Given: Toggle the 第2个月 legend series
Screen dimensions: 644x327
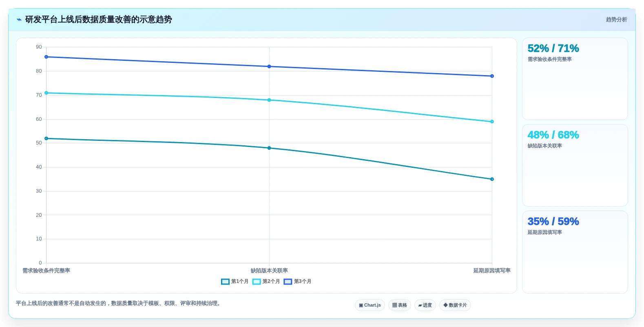Looking at the screenshot, I should 266,281.
